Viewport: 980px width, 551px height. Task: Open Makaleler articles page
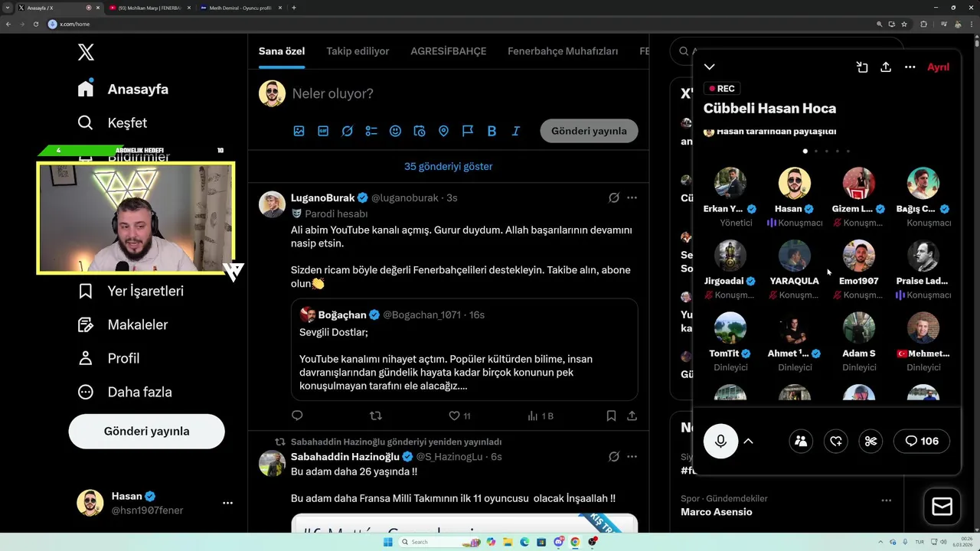(122, 324)
